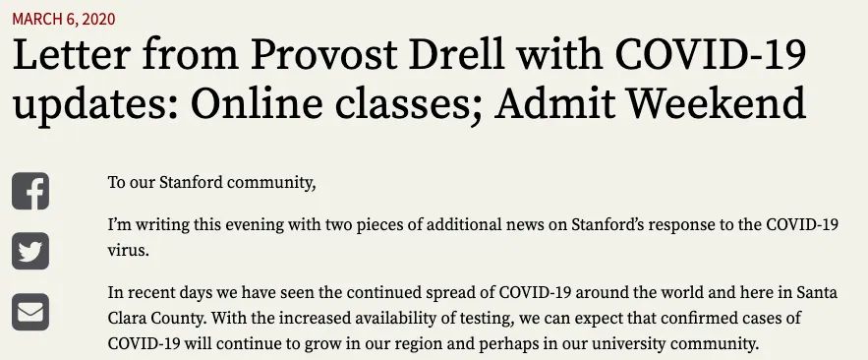Click 'Online classes;' in the headline

tap(338, 102)
